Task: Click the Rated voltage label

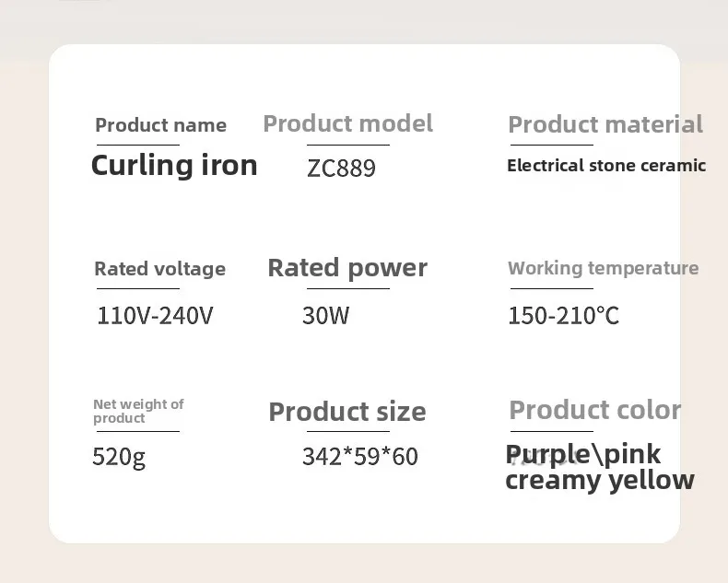Action: coord(159,269)
